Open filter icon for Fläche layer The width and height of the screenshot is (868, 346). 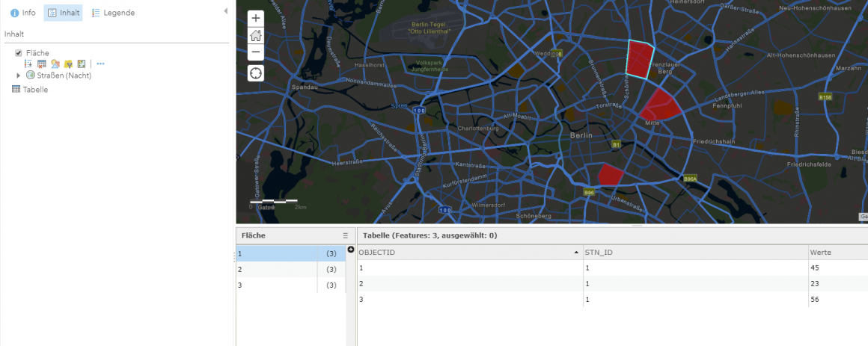68,64
